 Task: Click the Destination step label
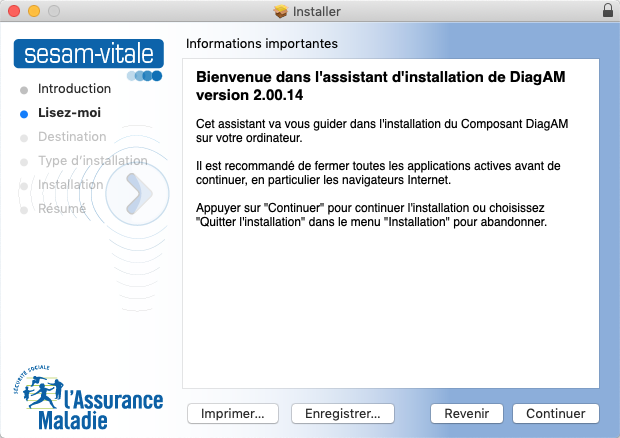[72, 137]
